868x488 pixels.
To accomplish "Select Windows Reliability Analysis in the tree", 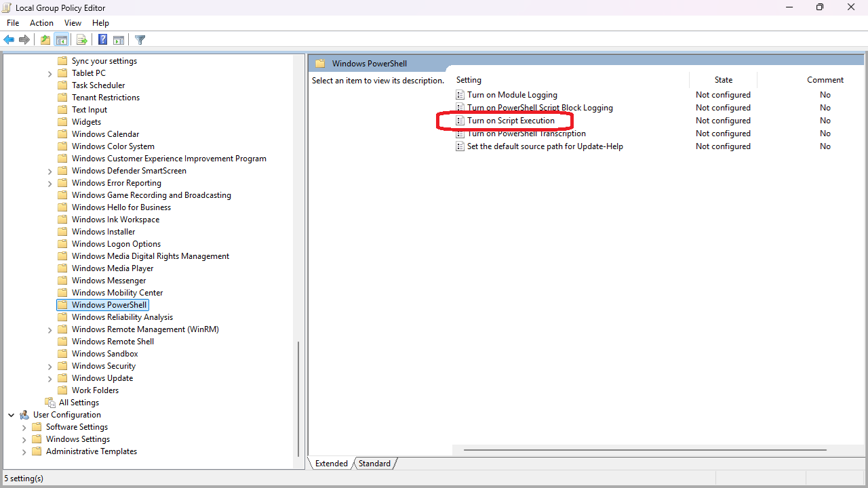I will pyautogui.click(x=122, y=317).
